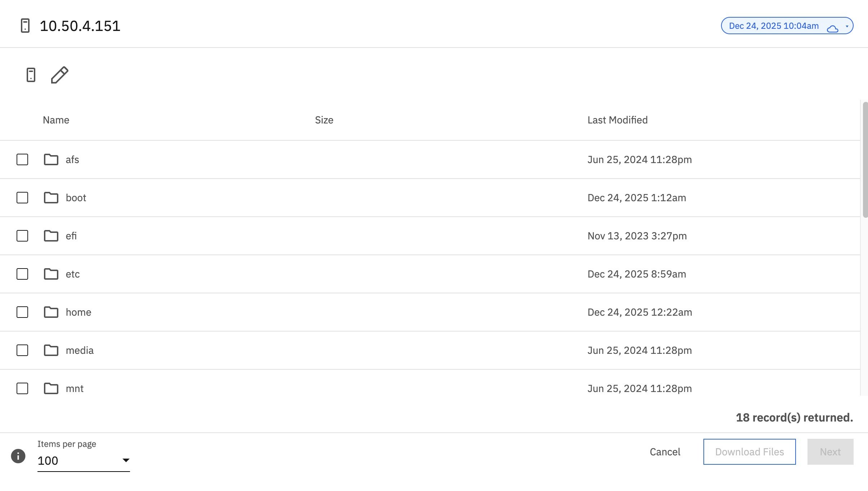The width and height of the screenshot is (868, 491).
Task: Select the pencil edit icon in the toolbar
Action: click(59, 75)
